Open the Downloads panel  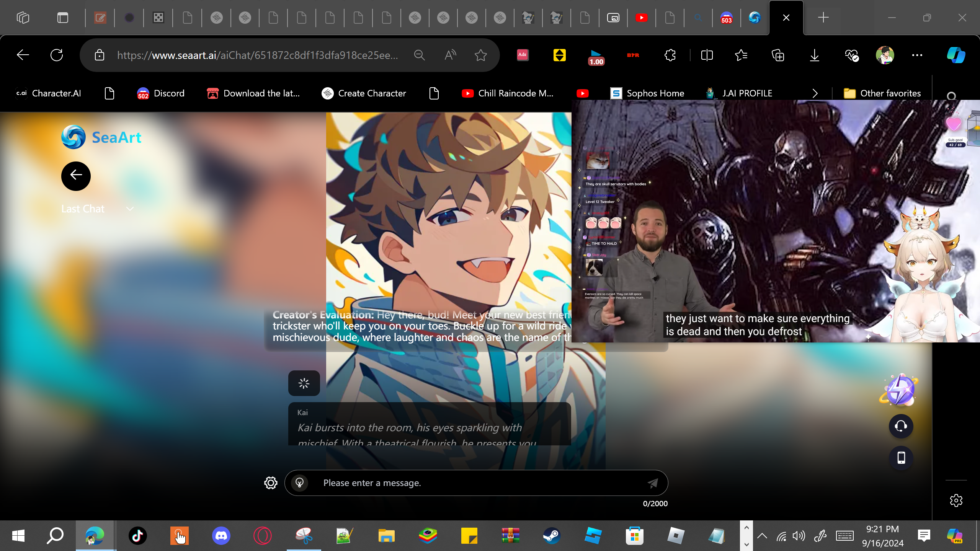815,55
